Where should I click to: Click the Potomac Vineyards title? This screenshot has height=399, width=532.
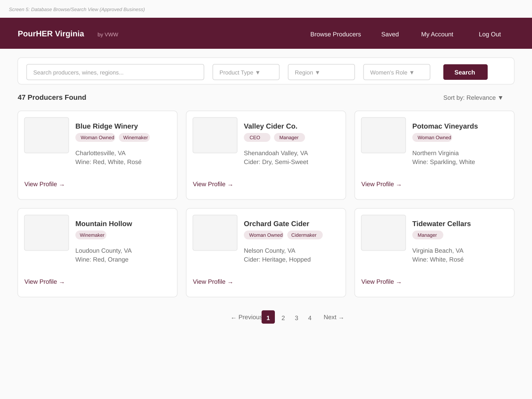coord(445,126)
